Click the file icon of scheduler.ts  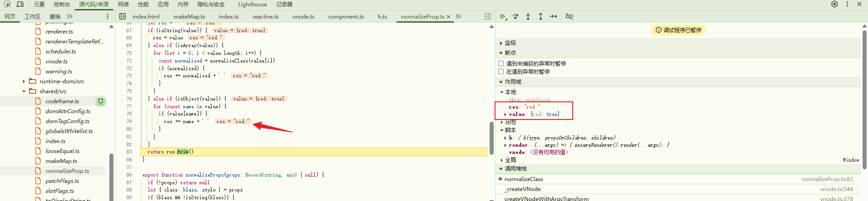point(38,51)
